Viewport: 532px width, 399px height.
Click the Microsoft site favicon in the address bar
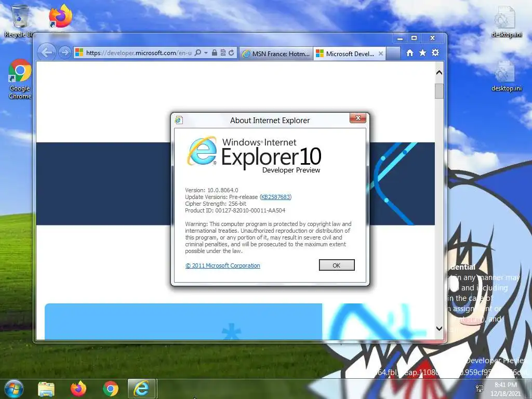click(79, 52)
